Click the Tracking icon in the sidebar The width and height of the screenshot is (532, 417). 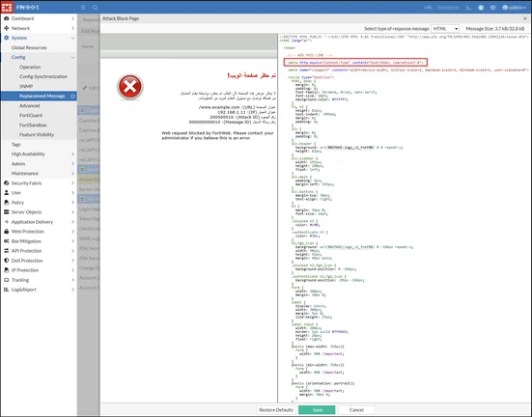point(6,280)
